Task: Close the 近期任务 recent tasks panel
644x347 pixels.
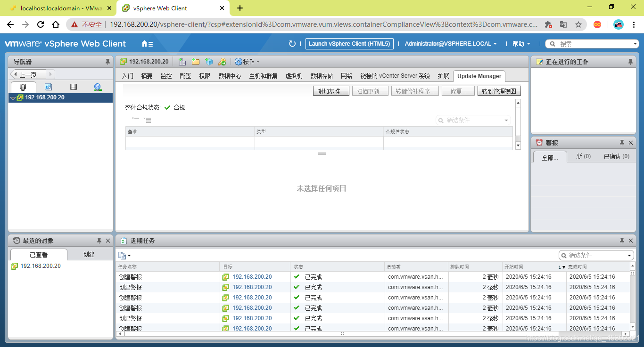Action: tap(631, 241)
